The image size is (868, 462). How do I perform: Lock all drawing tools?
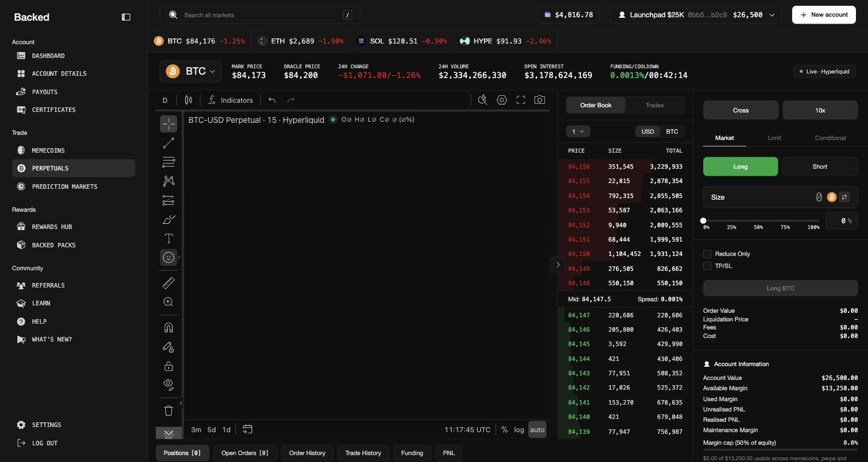pyautogui.click(x=168, y=366)
